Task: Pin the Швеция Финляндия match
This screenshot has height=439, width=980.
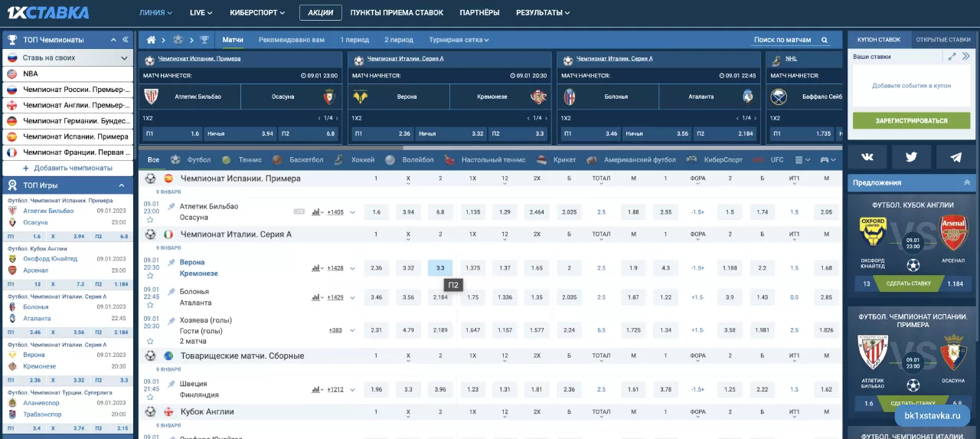Action: (x=171, y=384)
